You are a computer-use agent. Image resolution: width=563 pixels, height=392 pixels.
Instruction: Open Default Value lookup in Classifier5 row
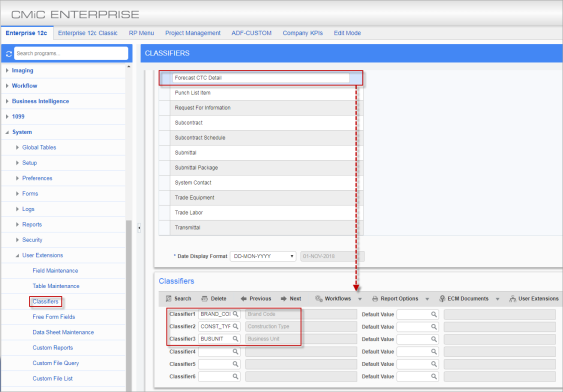[x=434, y=364]
